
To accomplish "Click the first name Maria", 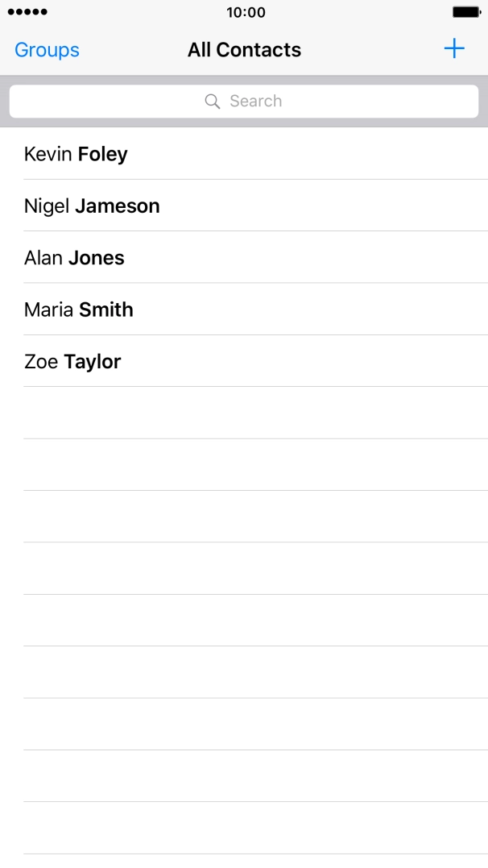I will coord(49,309).
